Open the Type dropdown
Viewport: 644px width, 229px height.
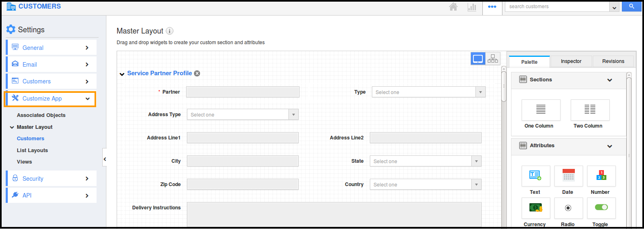[428, 92]
